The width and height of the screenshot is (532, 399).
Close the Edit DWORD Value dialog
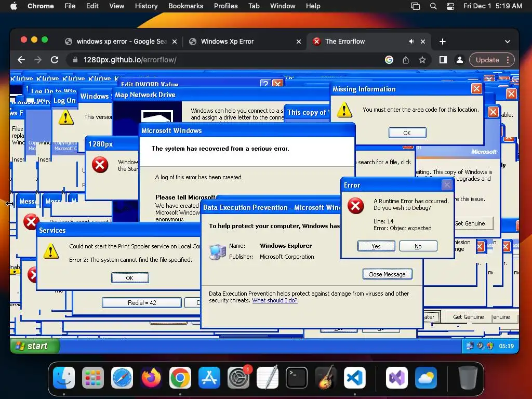point(277,84)
